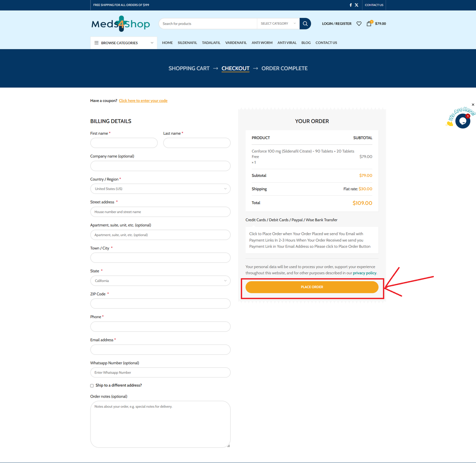Open the Select Category dropdown
The width and height of the screenshot is (476, 463).
[278, 24]
